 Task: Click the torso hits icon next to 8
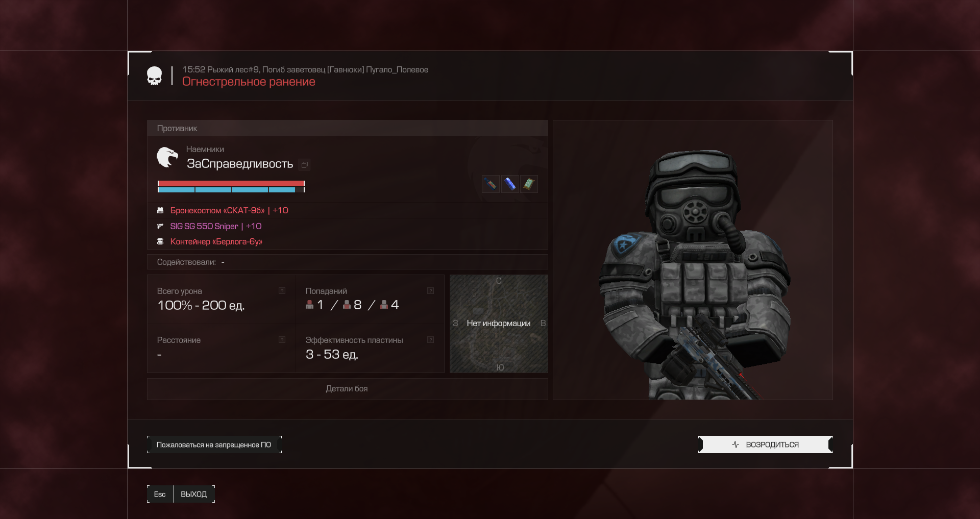tap(347, 305)
